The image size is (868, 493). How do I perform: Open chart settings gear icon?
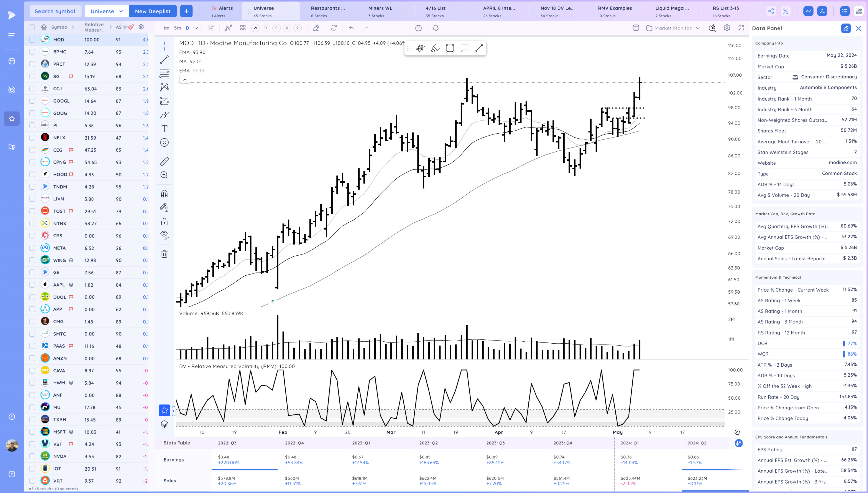pyautogui.click(x=727, y=28)
